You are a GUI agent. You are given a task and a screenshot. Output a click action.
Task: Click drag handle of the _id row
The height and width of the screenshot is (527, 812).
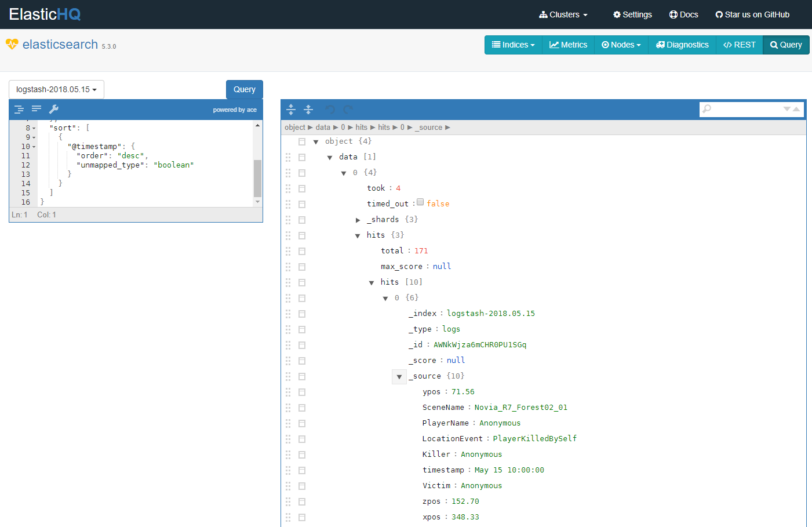[288, 345]
